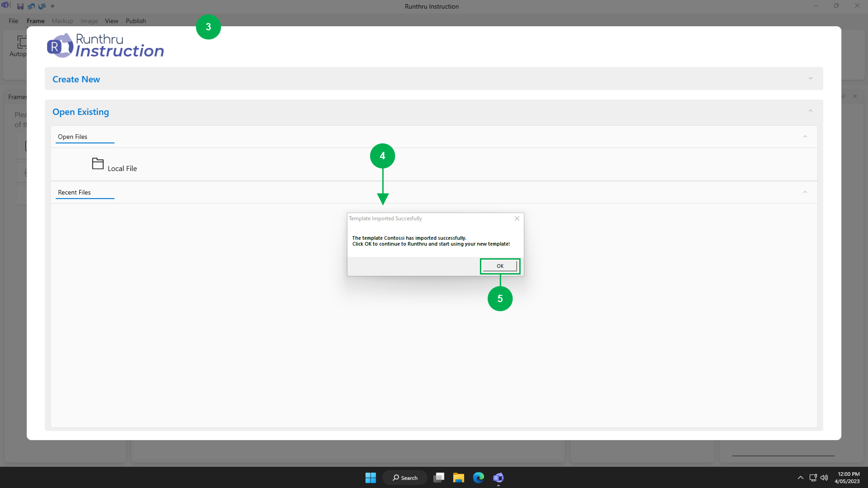
Task: Click the Runthru Instruction logo
Action: click(105, 46)
